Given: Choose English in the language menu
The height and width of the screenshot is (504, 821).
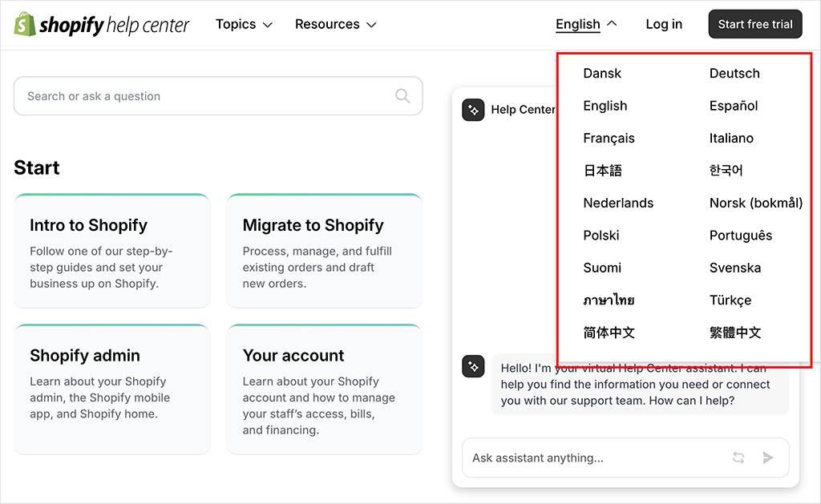Looking at the screenshot, I should (605, 106).
